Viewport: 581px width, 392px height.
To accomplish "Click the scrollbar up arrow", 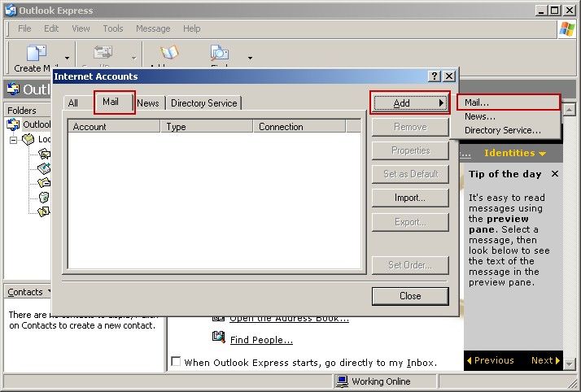I will click(569, 109).
